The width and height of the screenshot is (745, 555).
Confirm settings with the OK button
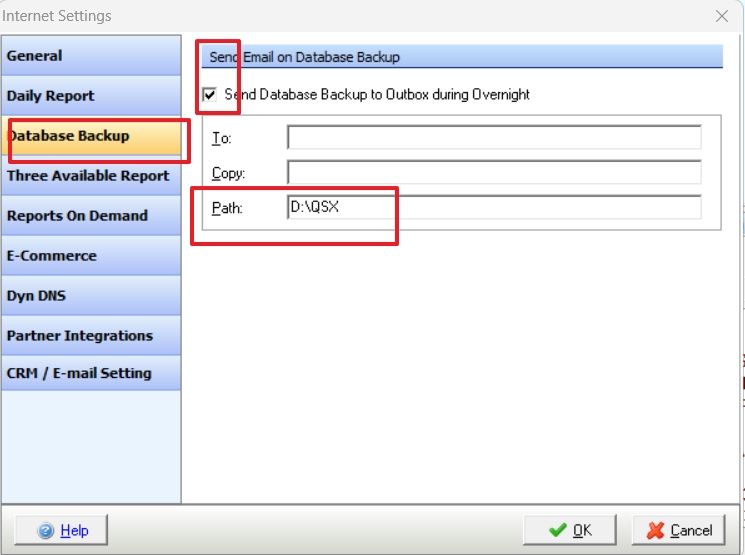tap(570, 530)
